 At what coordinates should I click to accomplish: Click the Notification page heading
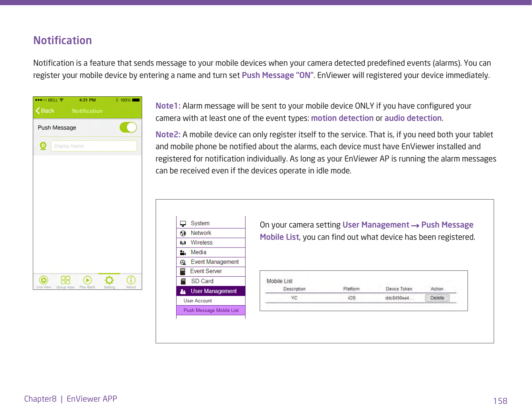63,40
